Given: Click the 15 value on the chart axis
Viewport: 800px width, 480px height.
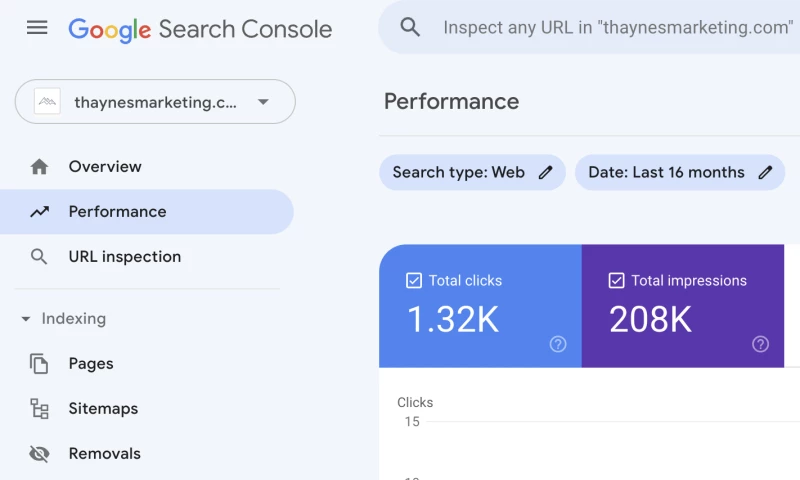Looking at the screenshot, I should pos(412,422).
